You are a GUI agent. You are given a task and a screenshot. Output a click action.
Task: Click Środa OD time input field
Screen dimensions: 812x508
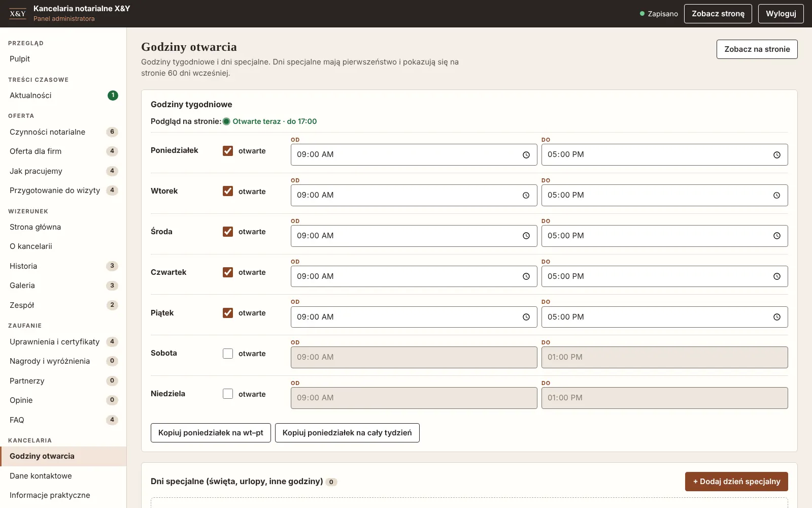click(x=414, y=236)
